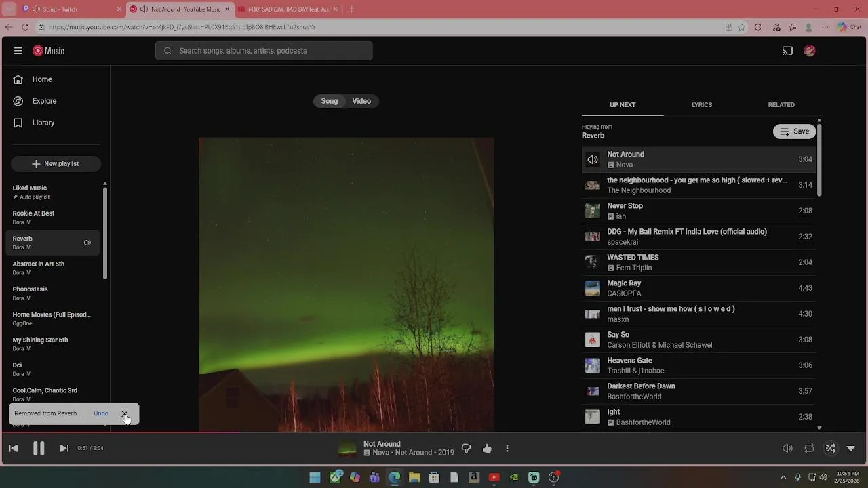Open the Cast to device icon

[x=787, y=51]
